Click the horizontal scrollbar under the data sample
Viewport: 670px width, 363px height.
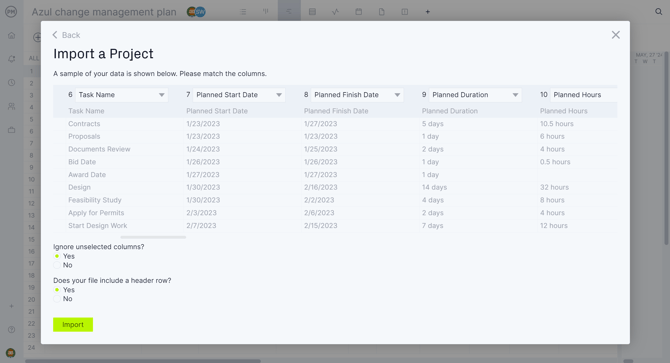(x=153, y=237)
